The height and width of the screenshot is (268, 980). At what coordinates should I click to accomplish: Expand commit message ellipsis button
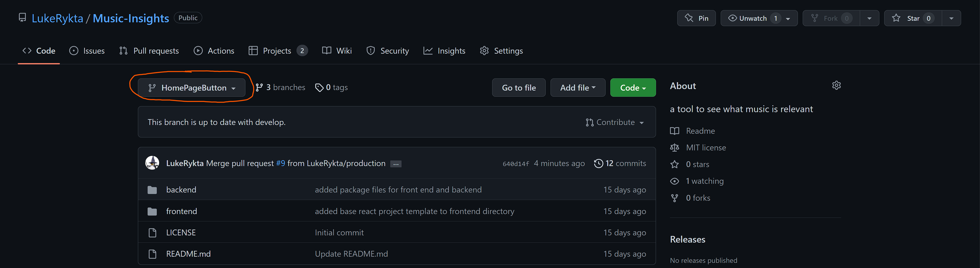(x=396, y=164)
